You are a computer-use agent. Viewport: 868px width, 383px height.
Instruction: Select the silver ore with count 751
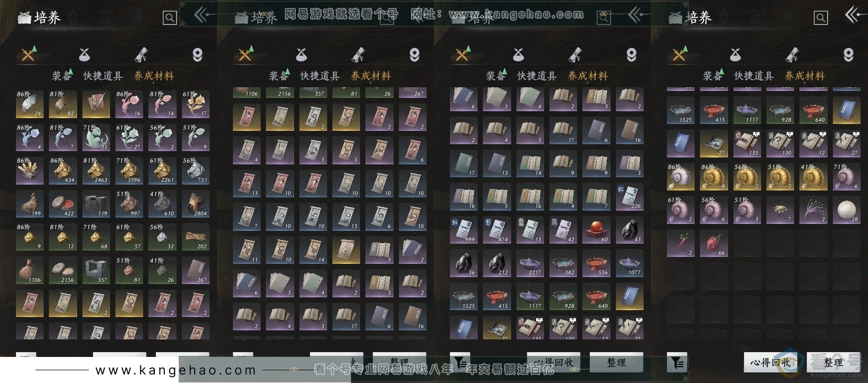coord(195,171)
